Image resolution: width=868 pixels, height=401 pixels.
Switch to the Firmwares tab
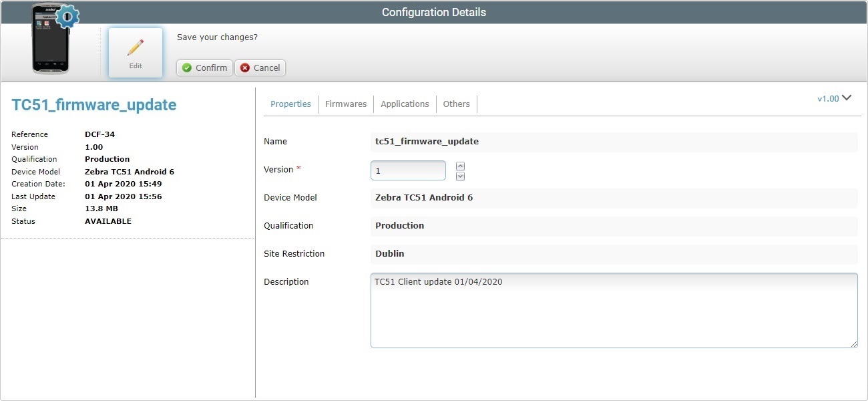click(345, 104)
